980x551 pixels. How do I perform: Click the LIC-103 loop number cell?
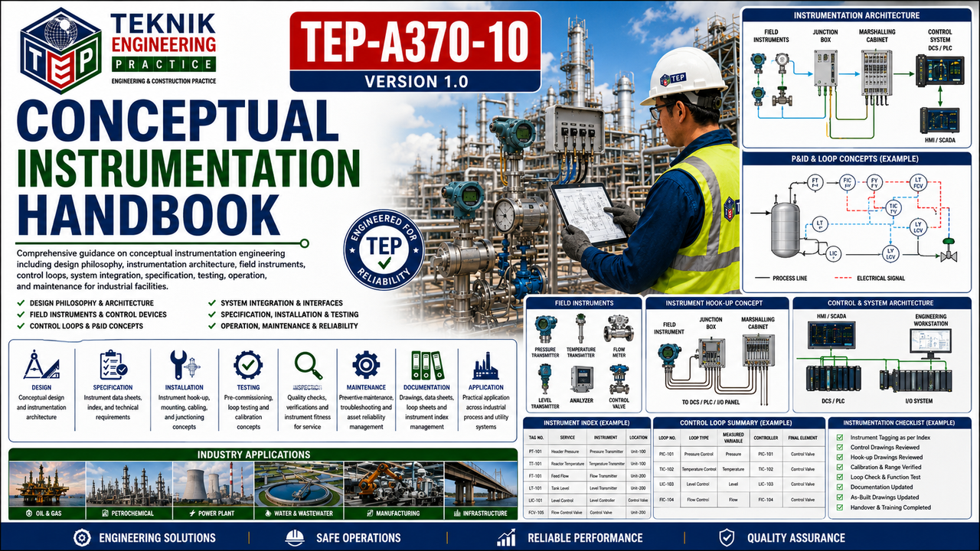click(x=668, y=484)
